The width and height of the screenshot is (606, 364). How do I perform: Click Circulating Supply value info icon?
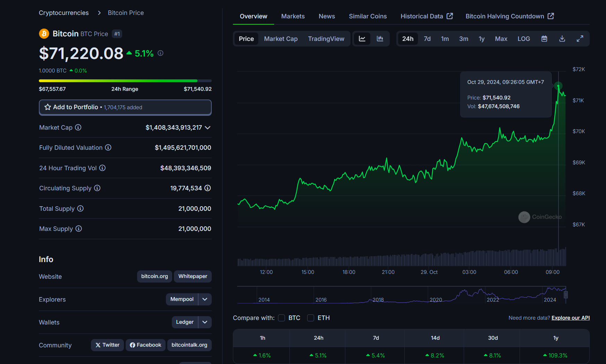coord(208,188)
